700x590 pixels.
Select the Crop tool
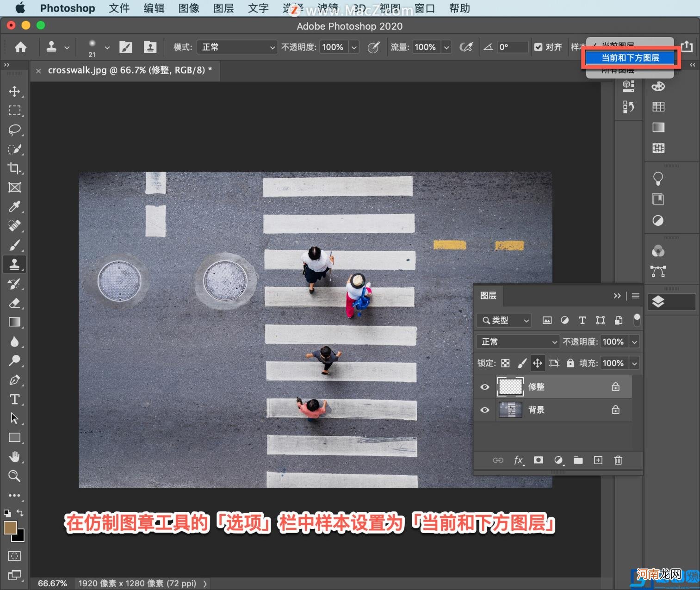[x=14, y=168]
